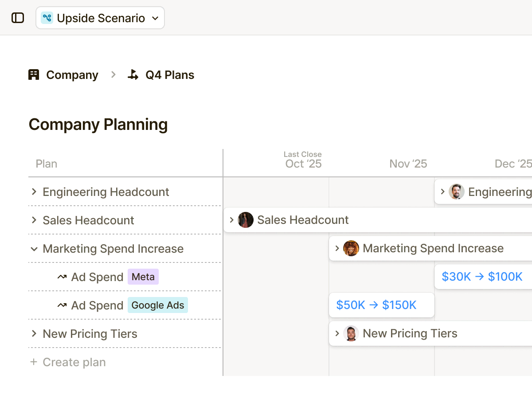Click the scenario branch icon in Upside Scenario pill
The height and width of the screenshot is (399, 532).
tap(47, 17)
